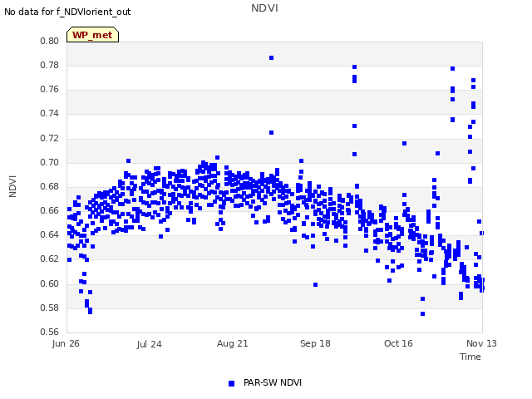Click the isolated data point at 0.60 near Sep 18

pyautogui.click(x=316, y=285)
